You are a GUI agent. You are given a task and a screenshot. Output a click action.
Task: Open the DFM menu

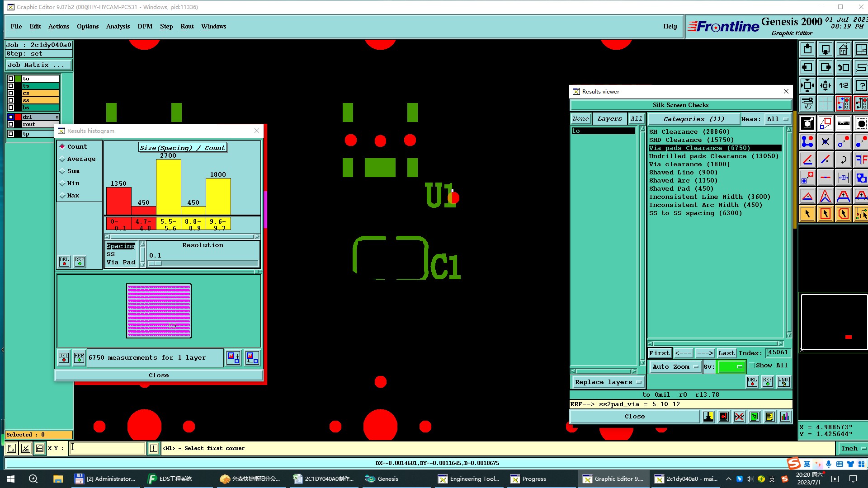pyautogui.click(x=145, y=26)
